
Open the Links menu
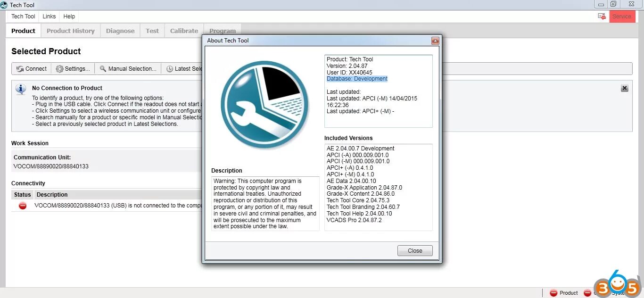(x=49, y=16)
